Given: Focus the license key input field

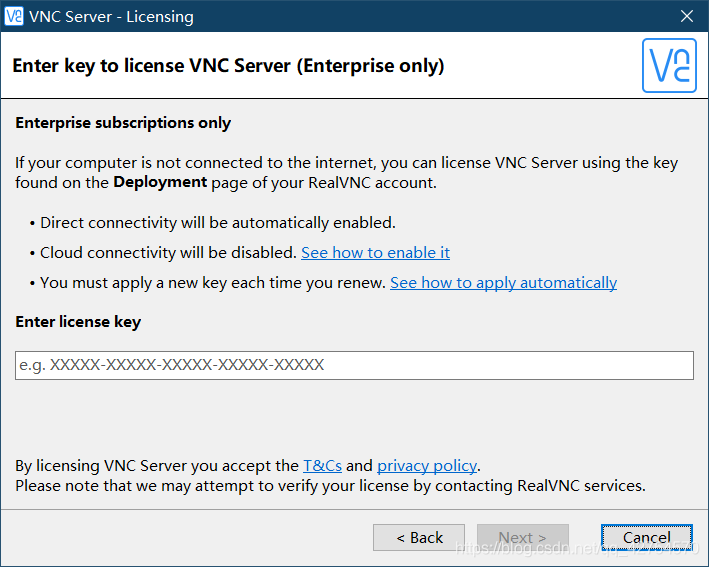Looking at the screenshot, I should (354, 365).
